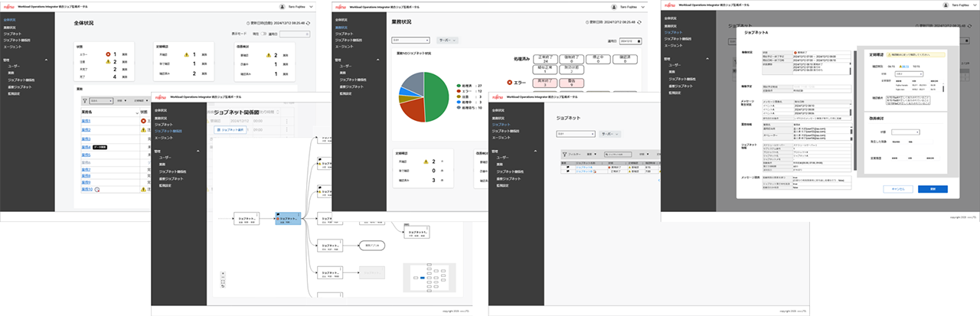The width and height of the screenshot is (980, 316).
Task: Click warning icon next to 未確認 in 全体状況 定期確認
Action: [x=185, y=55]
